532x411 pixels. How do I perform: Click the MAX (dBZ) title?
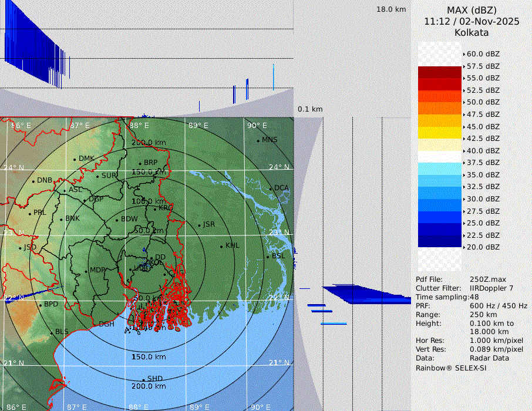[x=472, y=10]
